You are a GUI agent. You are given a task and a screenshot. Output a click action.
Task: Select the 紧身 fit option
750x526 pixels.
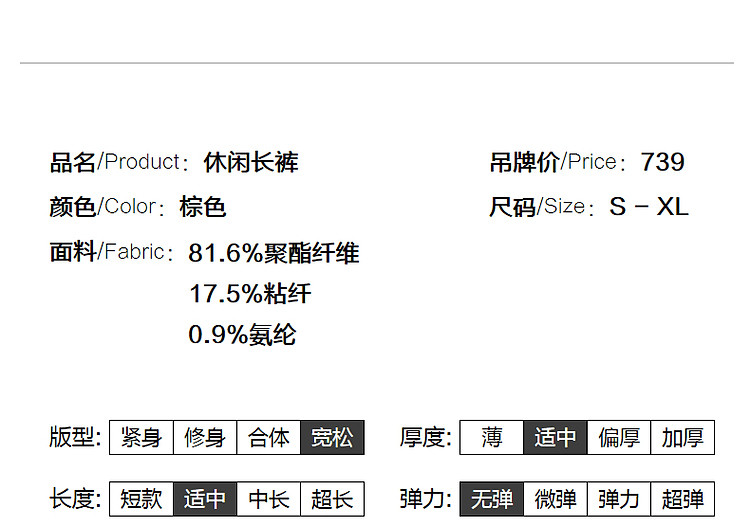click(141, 437)
